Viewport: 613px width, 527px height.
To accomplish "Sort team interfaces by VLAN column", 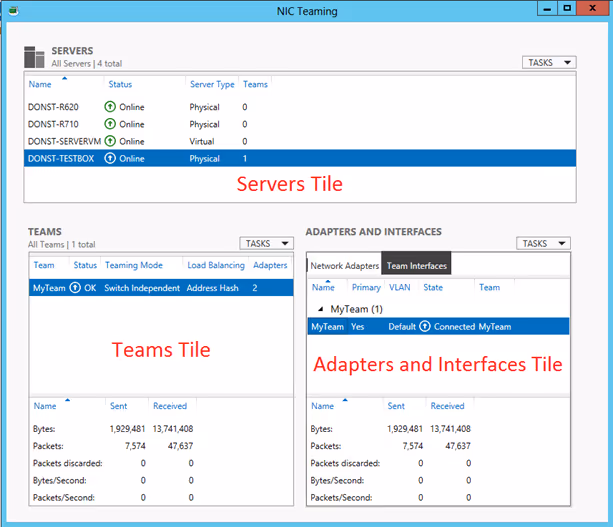I will (x=400, y=287).
